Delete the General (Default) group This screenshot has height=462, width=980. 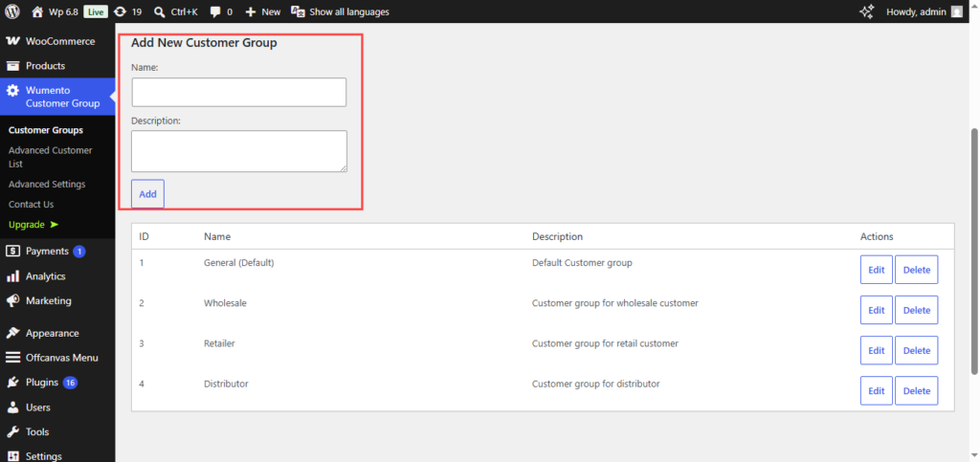coord(916,270)
